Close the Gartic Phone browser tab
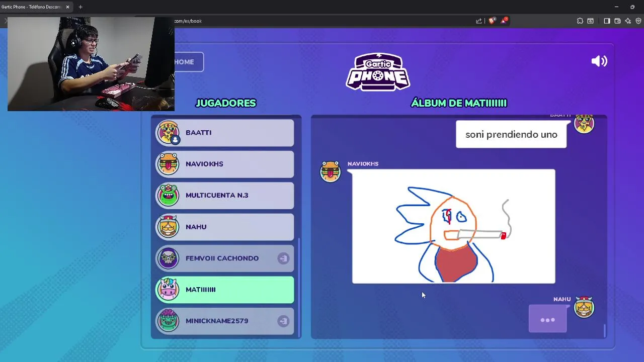 pos(67,7)
